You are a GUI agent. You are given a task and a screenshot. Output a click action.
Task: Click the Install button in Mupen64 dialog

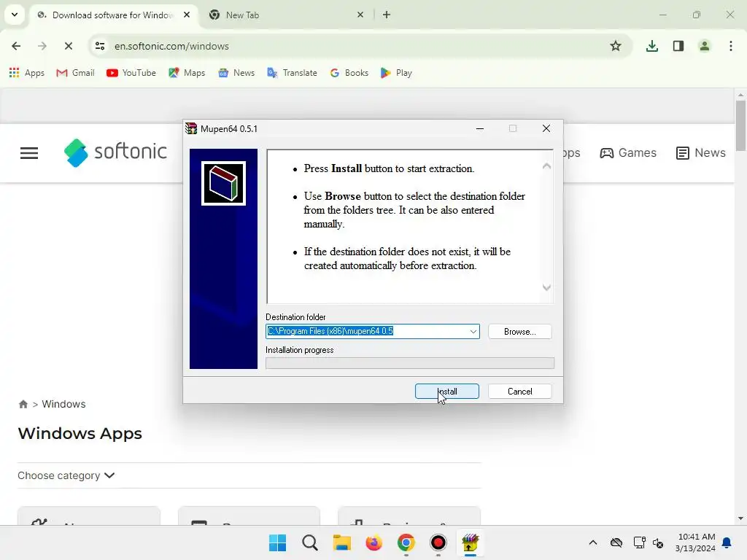(447, 392)
